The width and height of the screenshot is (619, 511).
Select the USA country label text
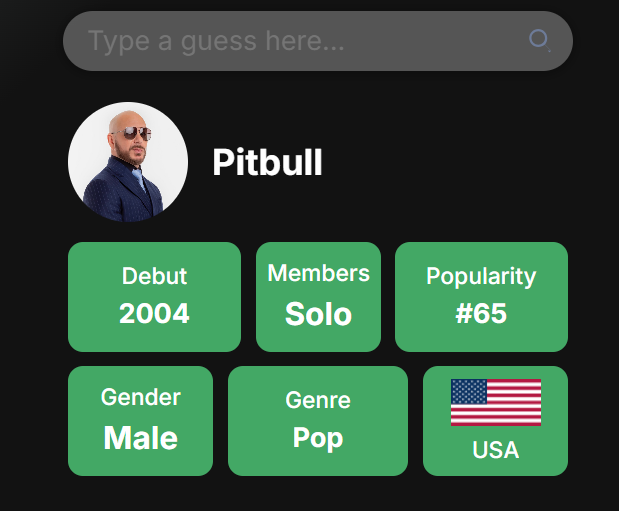point(495,449)
